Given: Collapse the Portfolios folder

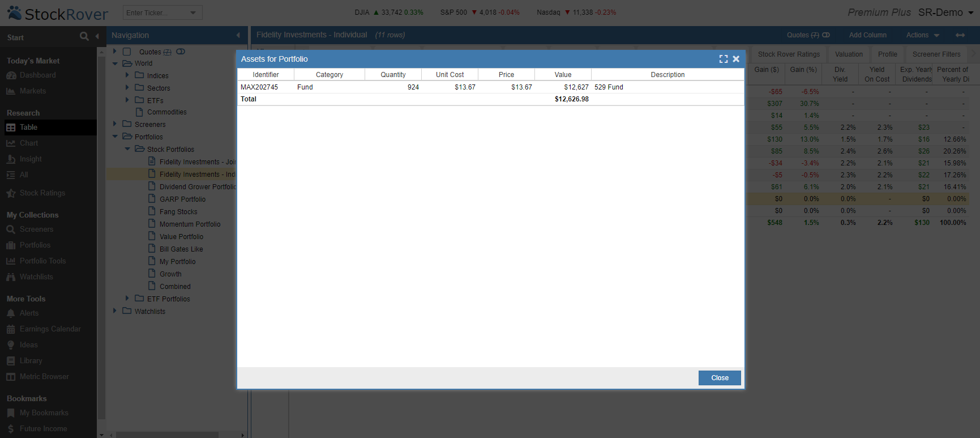Looking at the screenshot, I should tap(115, 137).
